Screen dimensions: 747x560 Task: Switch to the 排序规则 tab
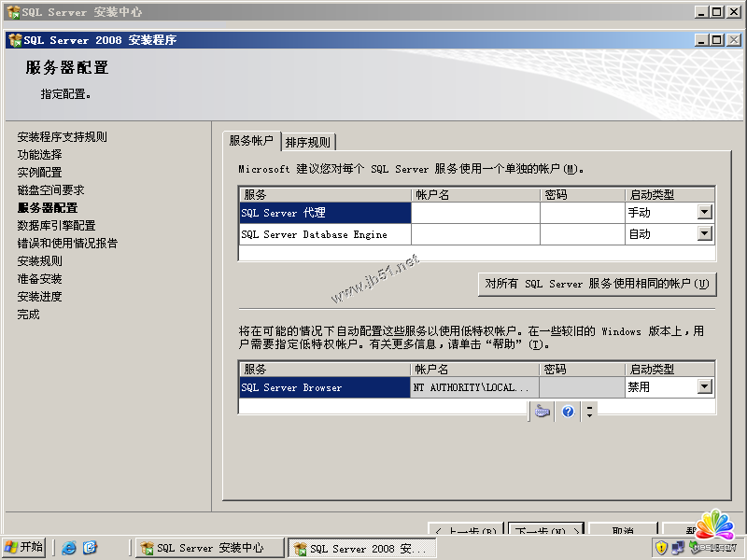pyautogui.click(x=308, y=142)
